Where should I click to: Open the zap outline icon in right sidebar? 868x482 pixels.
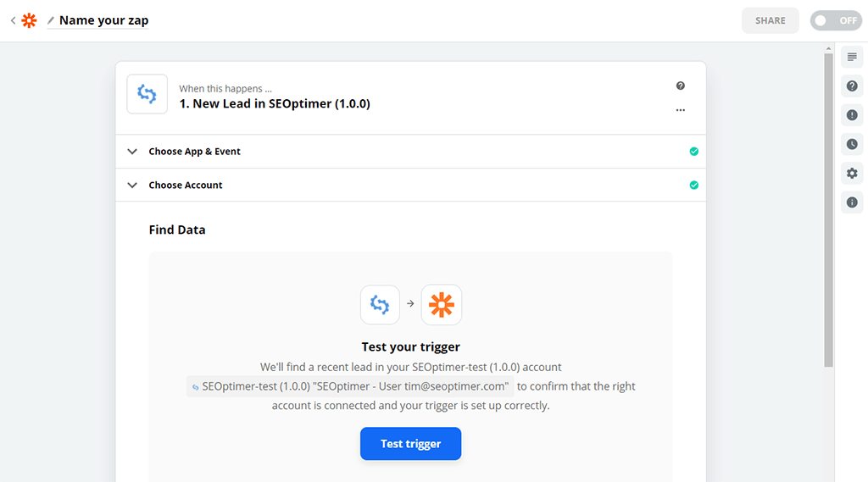tap(852, 57)
